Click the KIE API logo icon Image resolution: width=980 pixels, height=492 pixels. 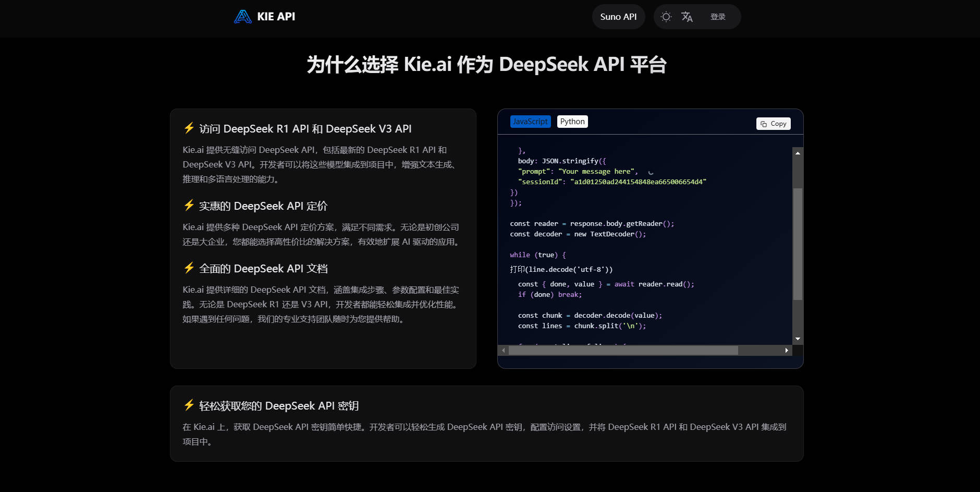click(242, 17)
